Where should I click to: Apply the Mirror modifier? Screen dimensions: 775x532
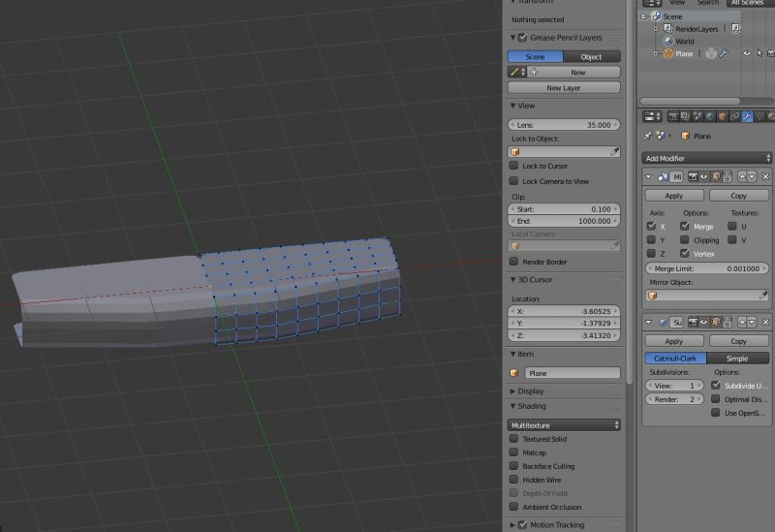674,196
